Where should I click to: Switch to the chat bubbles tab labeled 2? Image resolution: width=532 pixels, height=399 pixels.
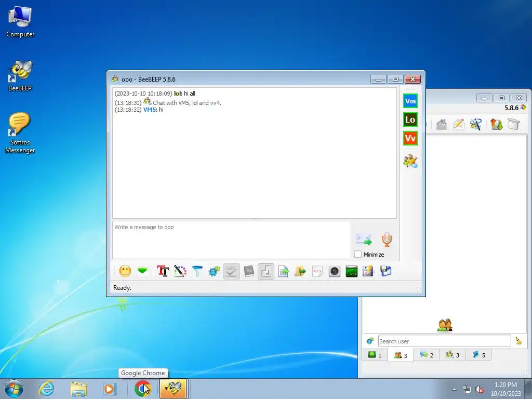coord(427,355)
